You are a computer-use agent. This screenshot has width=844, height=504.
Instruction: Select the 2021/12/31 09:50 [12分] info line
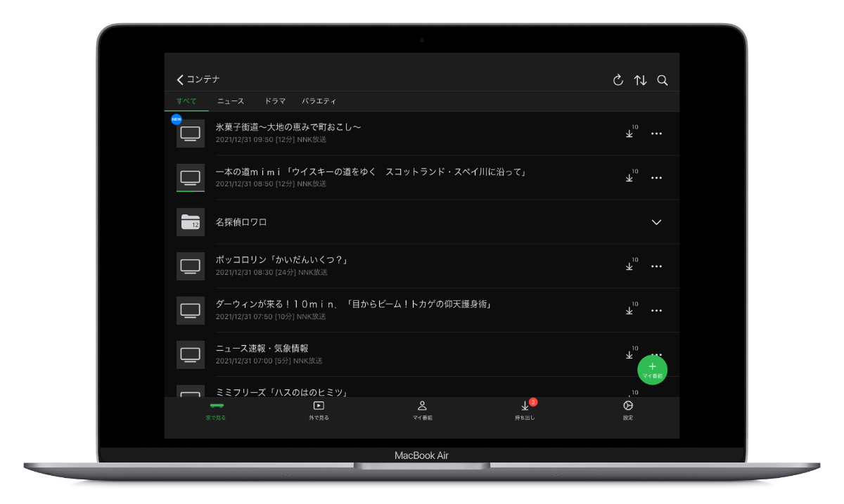(x=271, y=140)
